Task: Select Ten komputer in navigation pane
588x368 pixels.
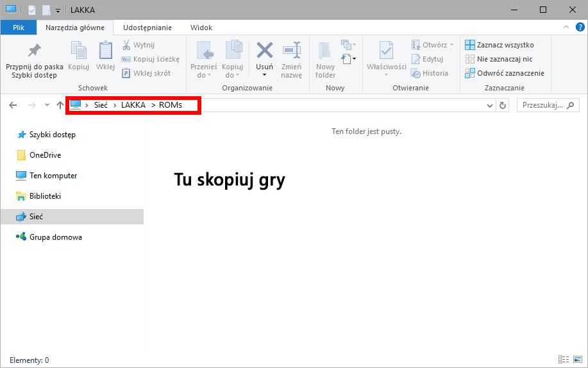Action: 53,176
